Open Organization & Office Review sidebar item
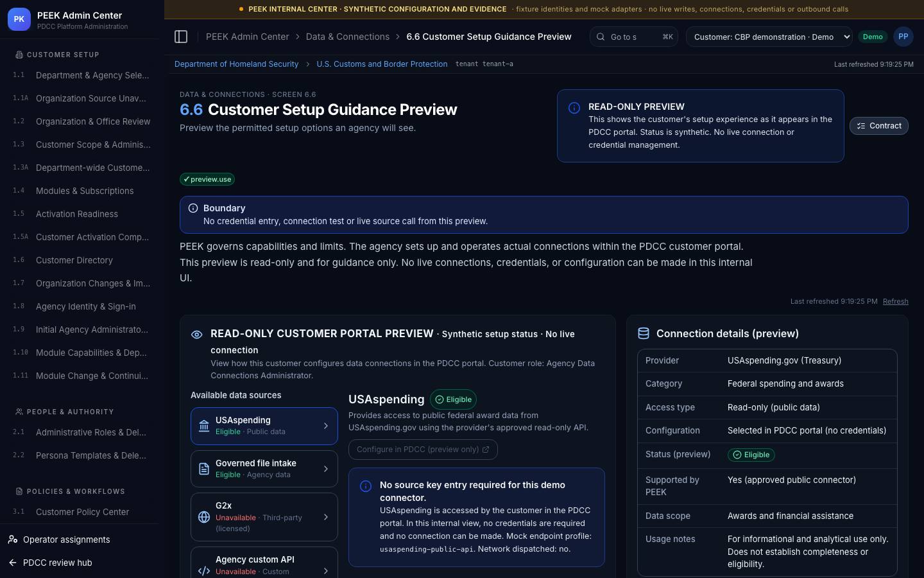This screenshot has height=578, width=924. [82, 121]
